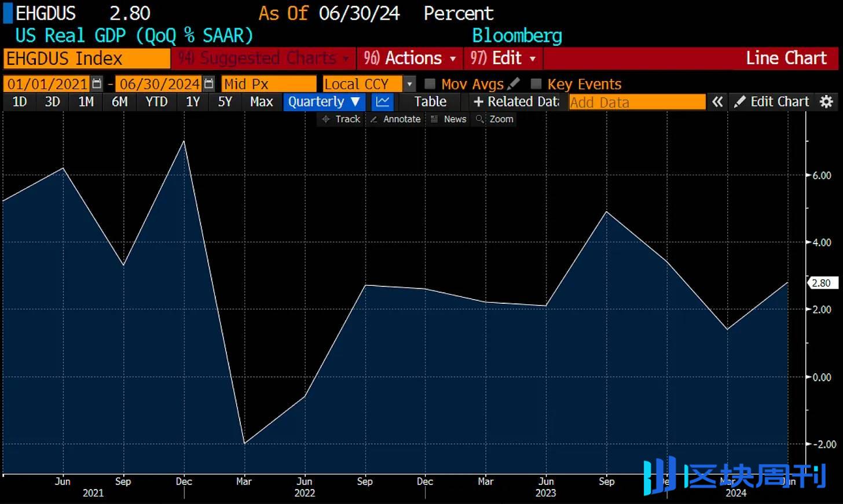Select the 5Y range tab
843x504 pixels.
click(225, 102)
